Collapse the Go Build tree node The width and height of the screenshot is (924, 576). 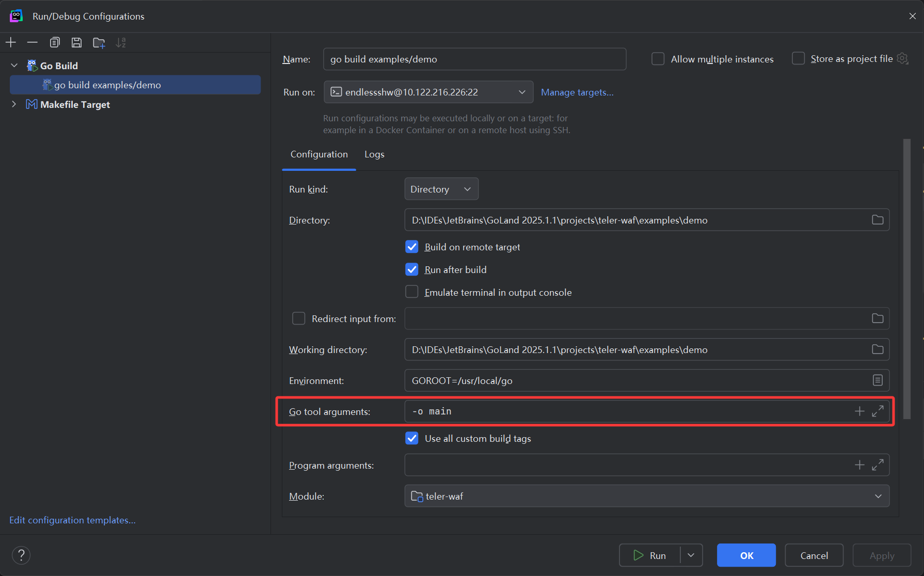click(x=14, y=66)
